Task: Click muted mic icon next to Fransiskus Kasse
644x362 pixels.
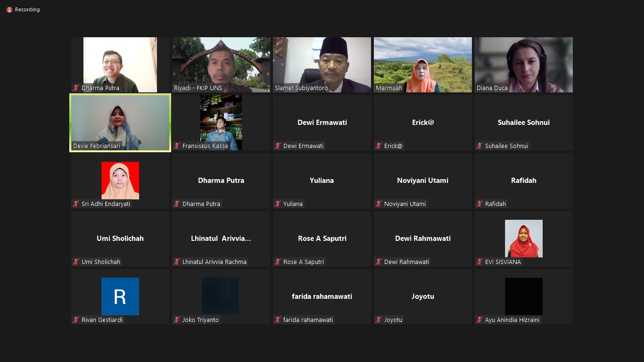Action: (177, 146)
